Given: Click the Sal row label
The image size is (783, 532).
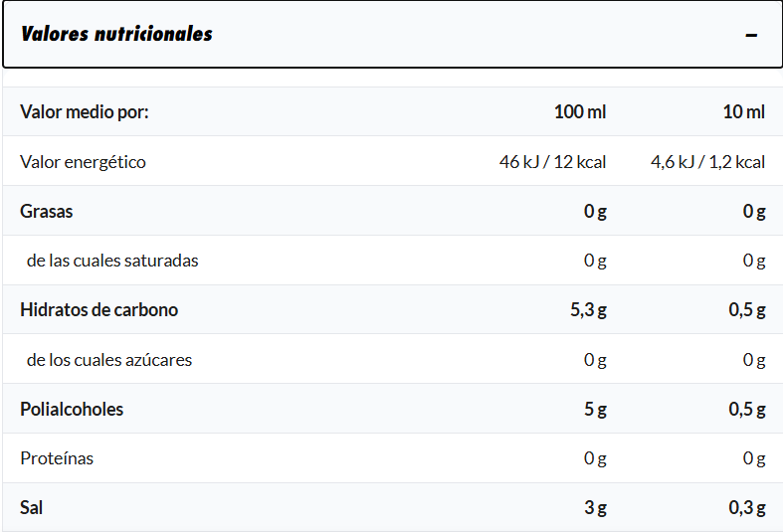Looking at the screenshot, I should (x=32, y=507).
